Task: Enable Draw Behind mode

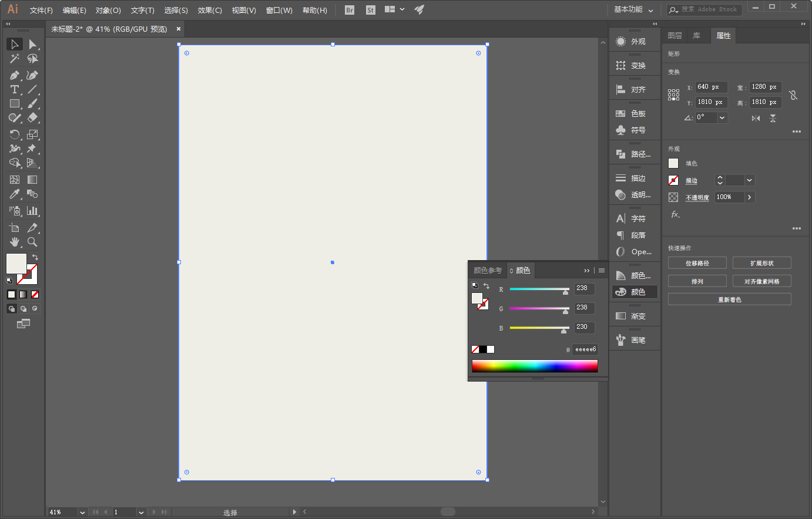Action: click(x=24, y=309)
